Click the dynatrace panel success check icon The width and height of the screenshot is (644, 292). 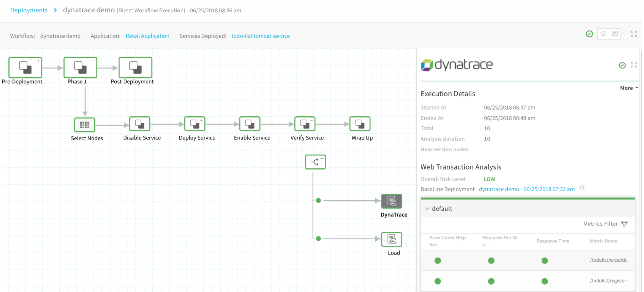tap(622, 65)
